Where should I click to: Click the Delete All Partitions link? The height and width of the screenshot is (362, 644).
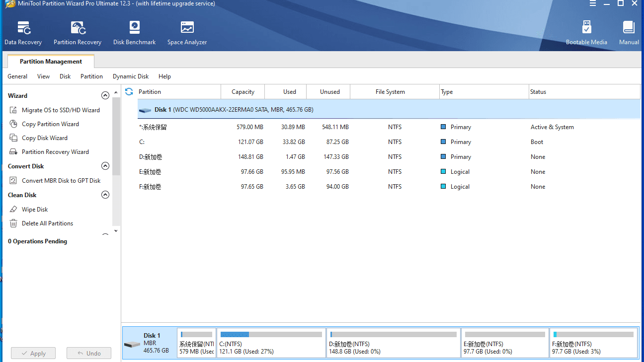47,223
